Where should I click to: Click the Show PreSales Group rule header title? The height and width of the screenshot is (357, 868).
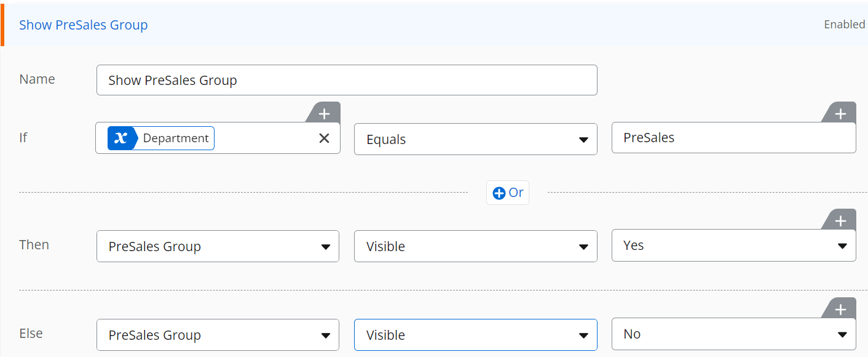[x=84, y=25]
